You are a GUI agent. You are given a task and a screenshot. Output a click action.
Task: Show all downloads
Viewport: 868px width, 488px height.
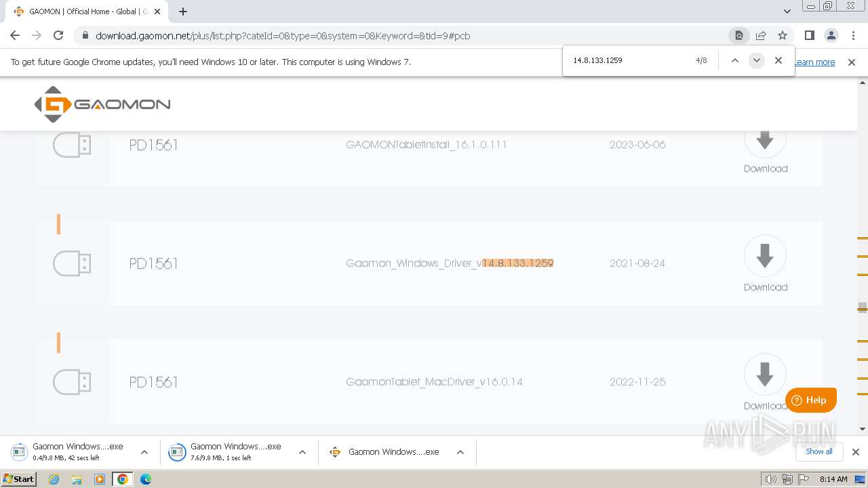click(x=819, y=451)
